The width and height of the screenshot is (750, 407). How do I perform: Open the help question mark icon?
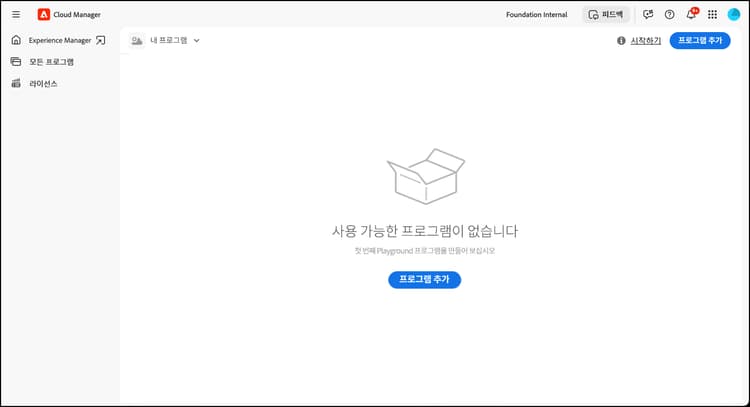click(x=670, y=14)
